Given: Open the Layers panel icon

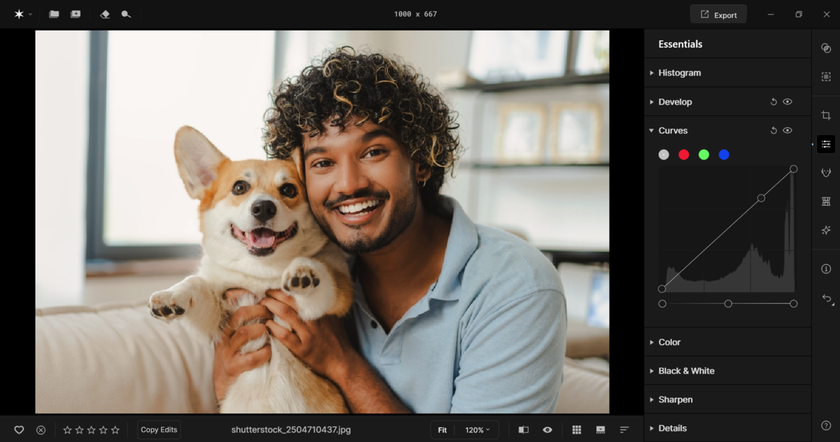Looking at the screenshot, I should pos(826,48).
